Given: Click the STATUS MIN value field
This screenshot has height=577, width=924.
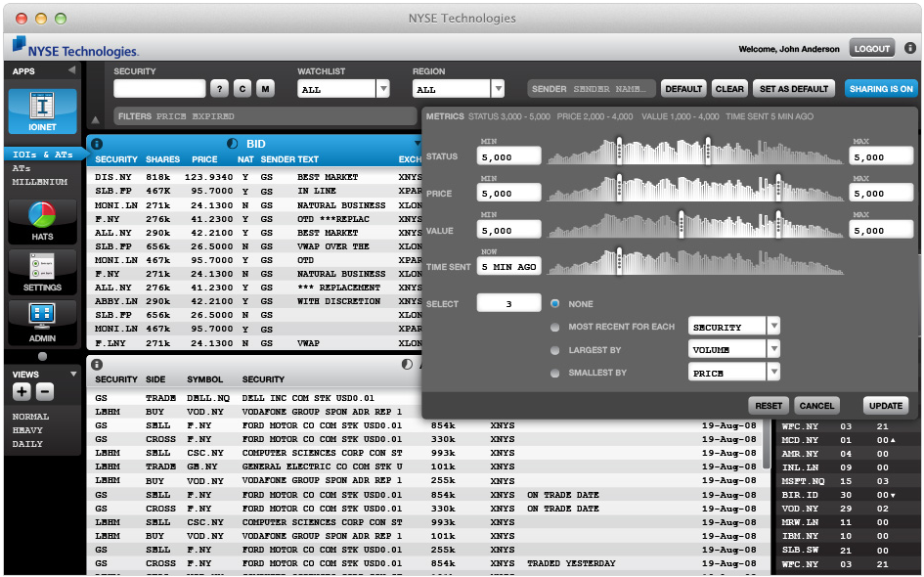Looking at the screenshot, I should click(x=508, y=156).
